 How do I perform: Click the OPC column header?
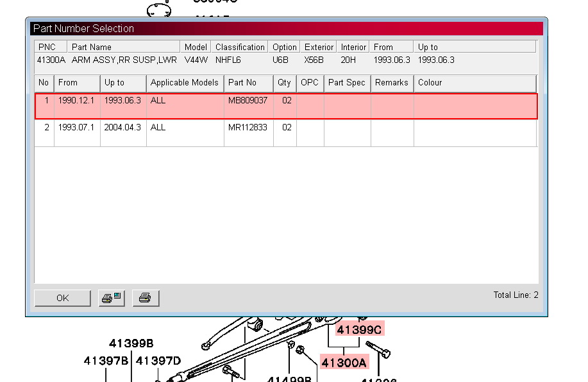pos(310,83)
